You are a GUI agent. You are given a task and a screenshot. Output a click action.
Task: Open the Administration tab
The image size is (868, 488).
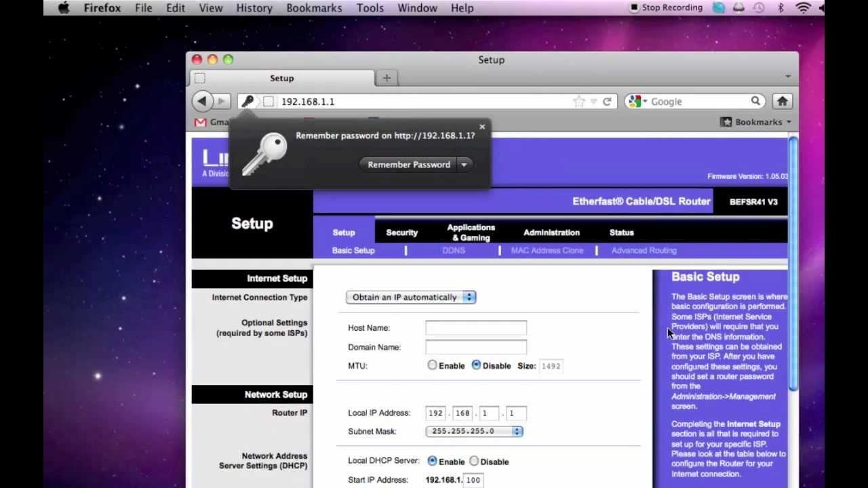[551, 232]
